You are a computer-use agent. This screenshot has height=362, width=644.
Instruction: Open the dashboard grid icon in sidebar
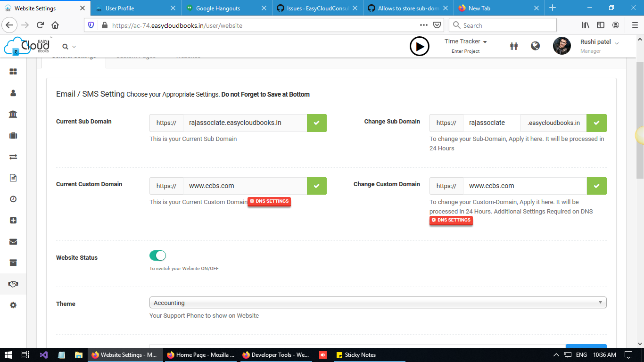[13, 72]
